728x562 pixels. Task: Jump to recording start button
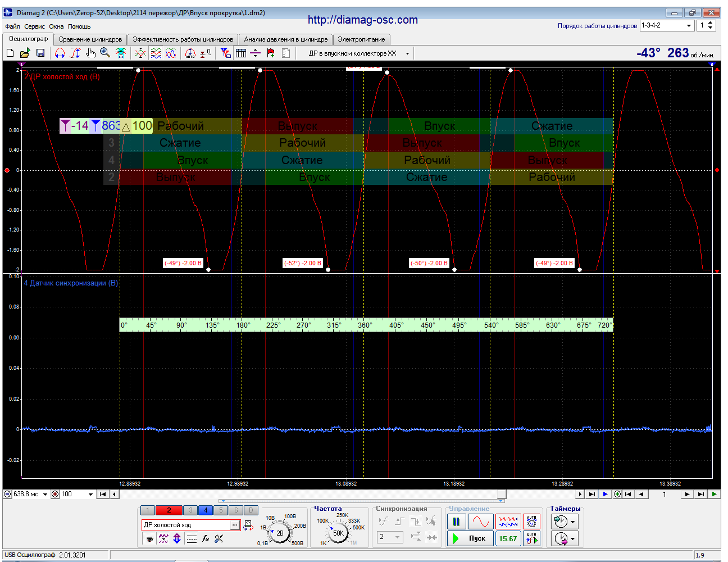(103, 495)
